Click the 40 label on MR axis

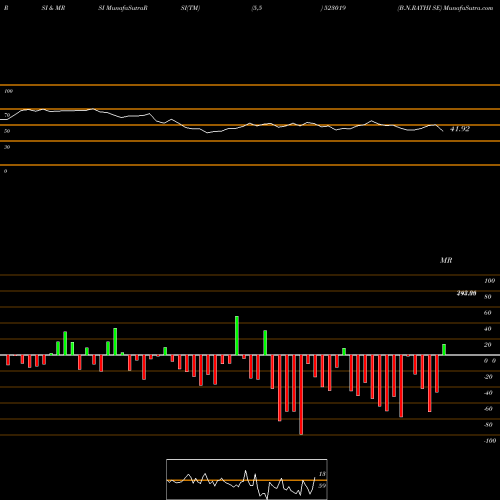(488, 329)
